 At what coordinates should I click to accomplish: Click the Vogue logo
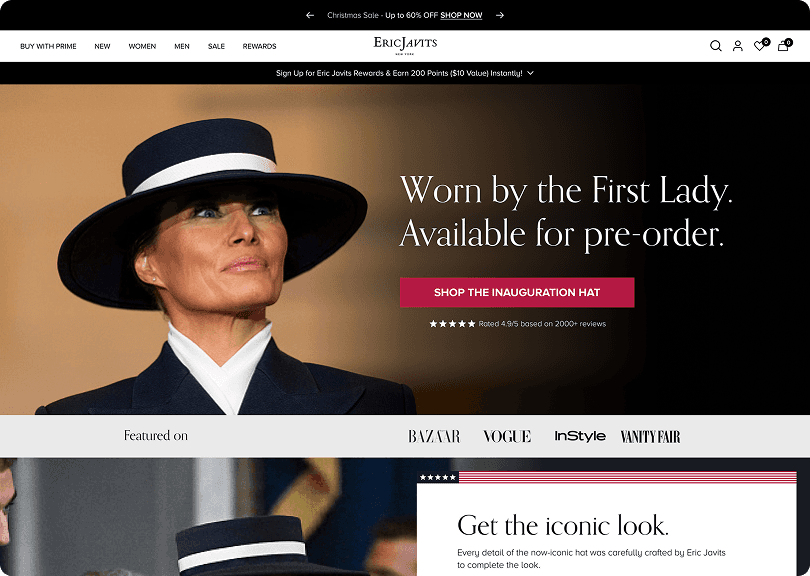[x=507, y=437]
